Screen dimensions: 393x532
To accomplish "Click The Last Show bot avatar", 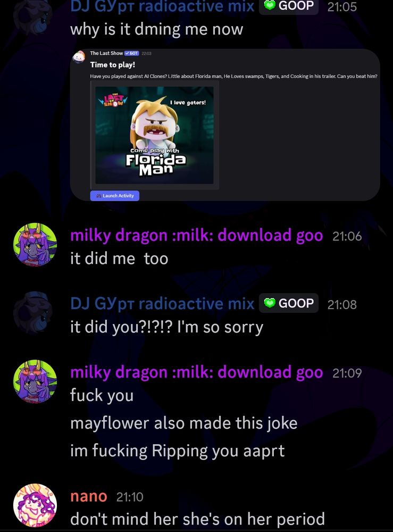I will point(79,57).
